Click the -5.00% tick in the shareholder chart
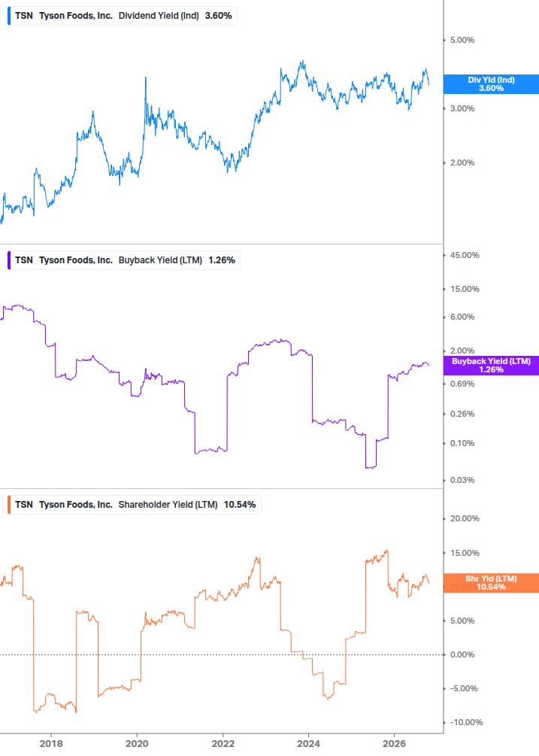539x756 pixels. [x=464, y=688]
